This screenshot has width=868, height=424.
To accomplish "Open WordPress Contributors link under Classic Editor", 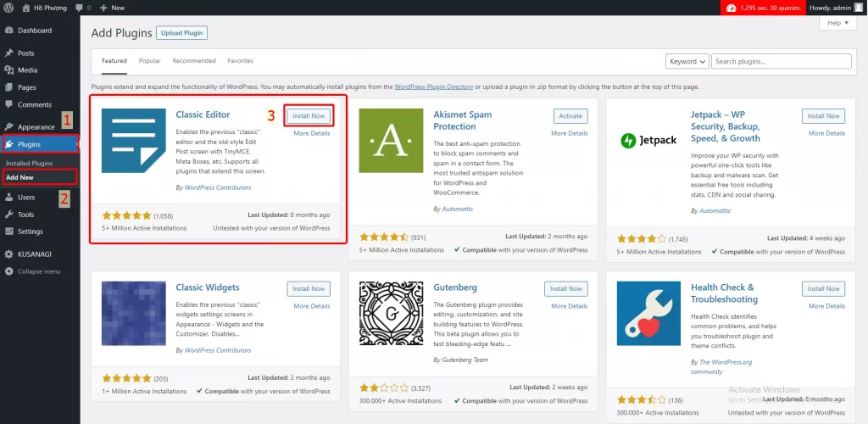I will coord(218,187).
